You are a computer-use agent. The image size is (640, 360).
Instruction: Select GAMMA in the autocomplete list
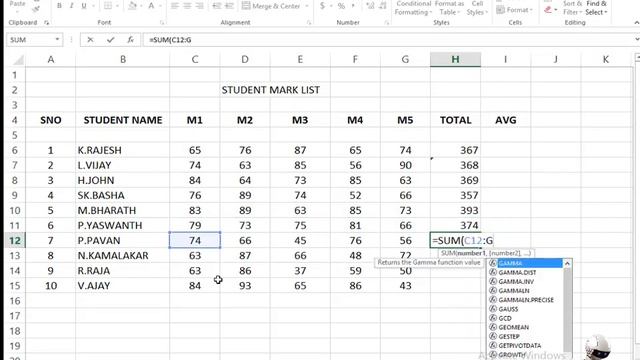tap(525, 263)
